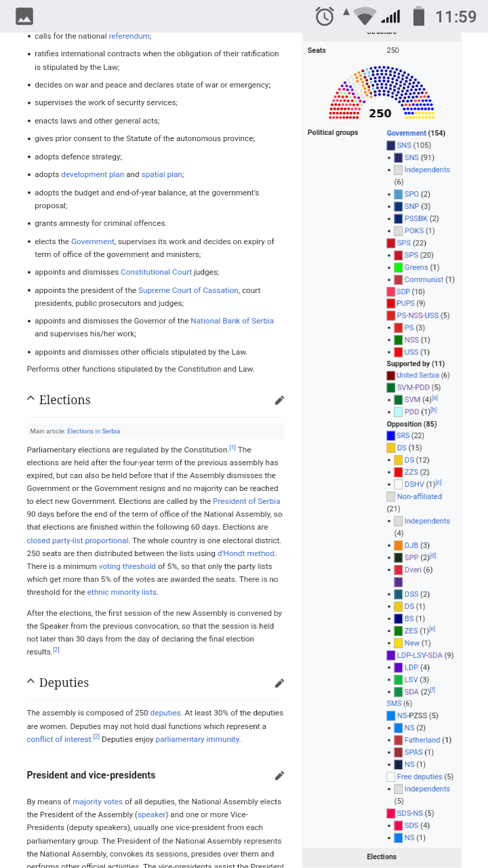Open the speaker link

click(152, 814)
